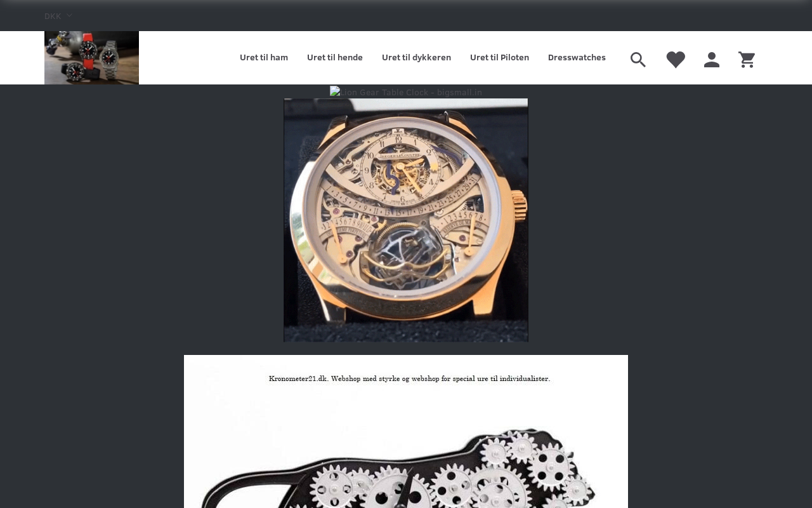Viewport: 812px width, 508px height.
Task: Select Uret til Piloten category
Action: pyautogui.click(x=499, y=58)
